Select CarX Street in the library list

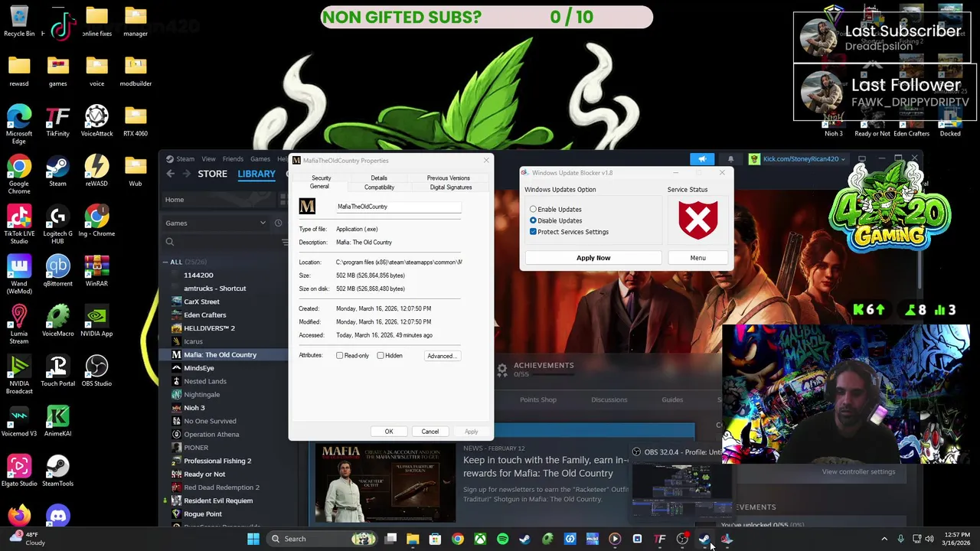(201, 302)
